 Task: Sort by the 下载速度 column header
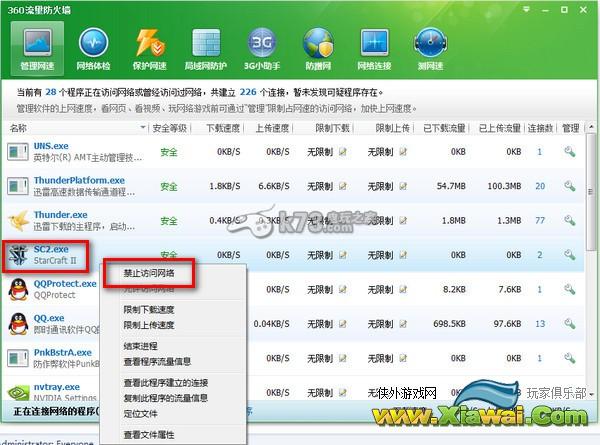[223, 128]
